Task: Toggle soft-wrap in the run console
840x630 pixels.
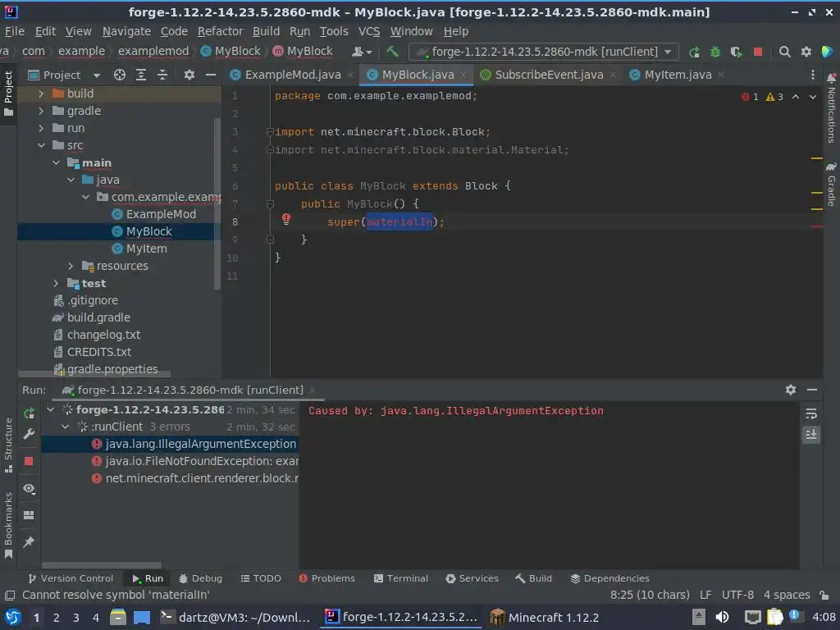Action: coord(811,413)
